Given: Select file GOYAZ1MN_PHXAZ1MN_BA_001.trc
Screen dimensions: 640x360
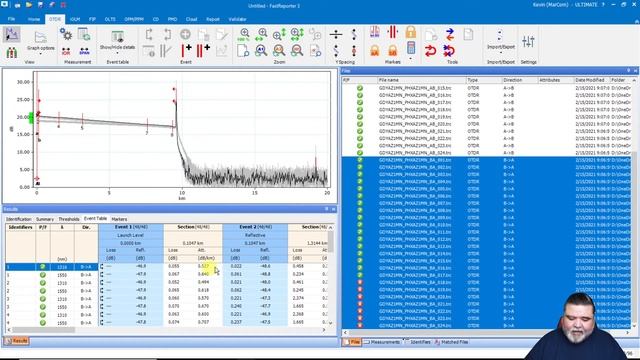Looking at the screenshot, I should pos(415,160).
